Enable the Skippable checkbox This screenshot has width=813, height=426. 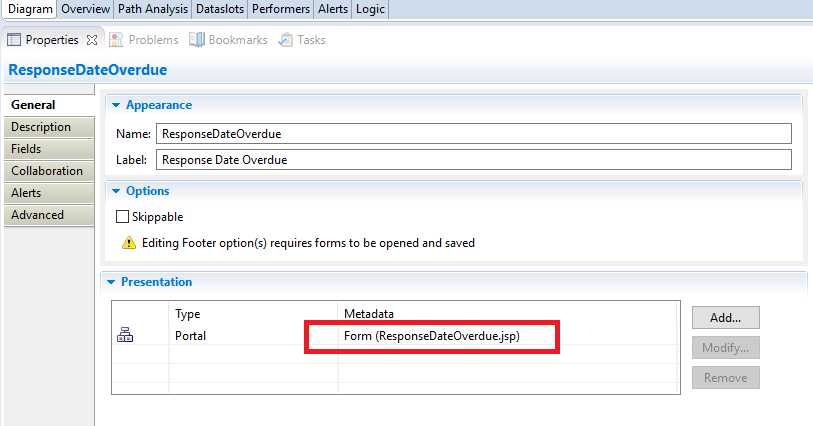[122, 217]
